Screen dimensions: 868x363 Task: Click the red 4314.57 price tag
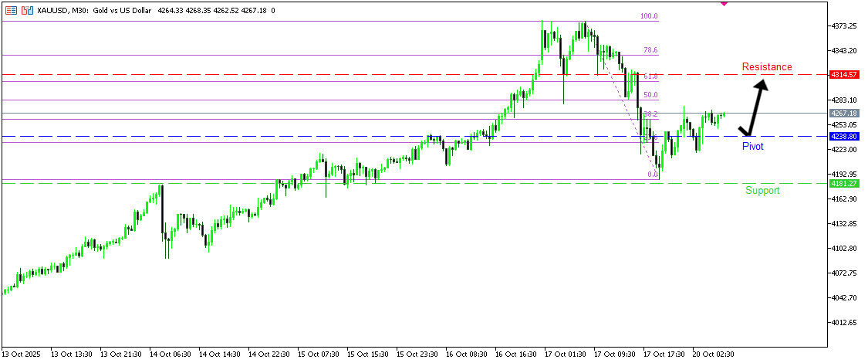pyautogui.click(x=844, y=75)
